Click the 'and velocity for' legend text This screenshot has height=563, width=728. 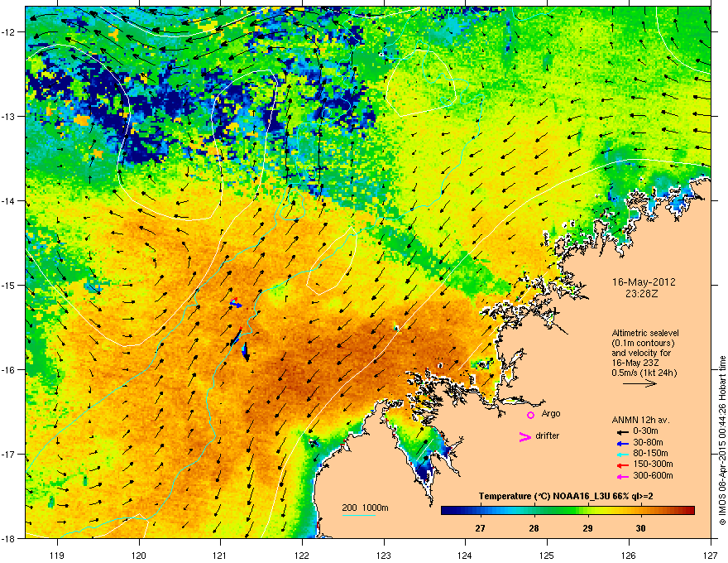pyautogui.click(x=640, y=353)
